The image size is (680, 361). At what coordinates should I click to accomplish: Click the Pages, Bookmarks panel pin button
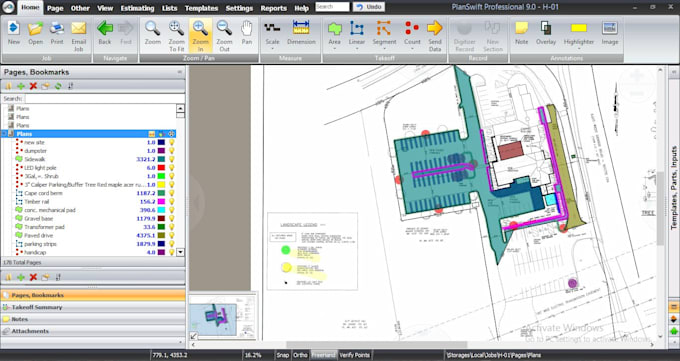click(x=180, y=72)
